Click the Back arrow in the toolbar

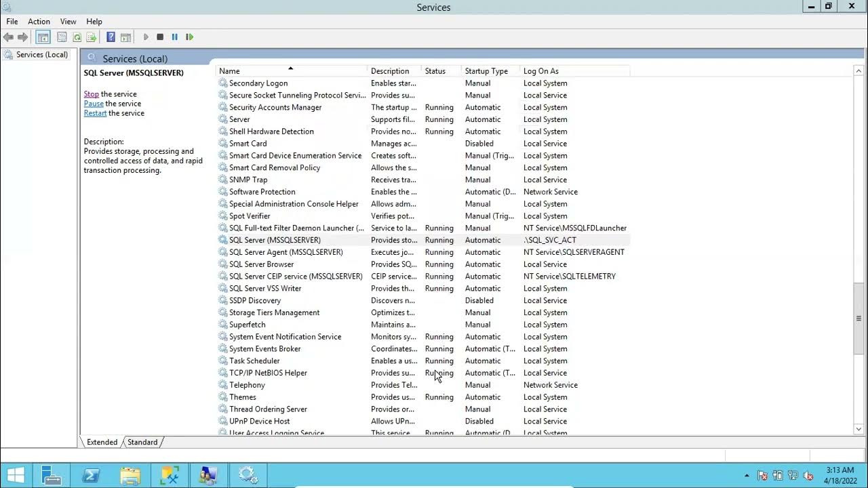[8, 37]
